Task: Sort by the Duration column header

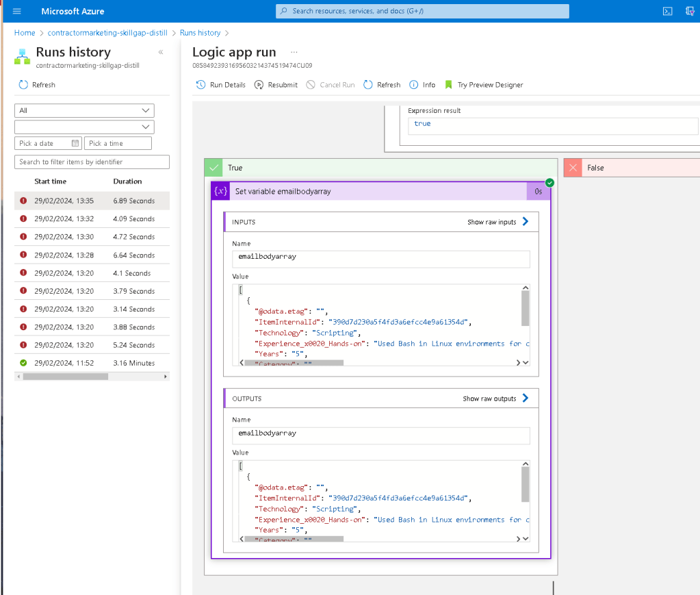Action: pos(128,181)
